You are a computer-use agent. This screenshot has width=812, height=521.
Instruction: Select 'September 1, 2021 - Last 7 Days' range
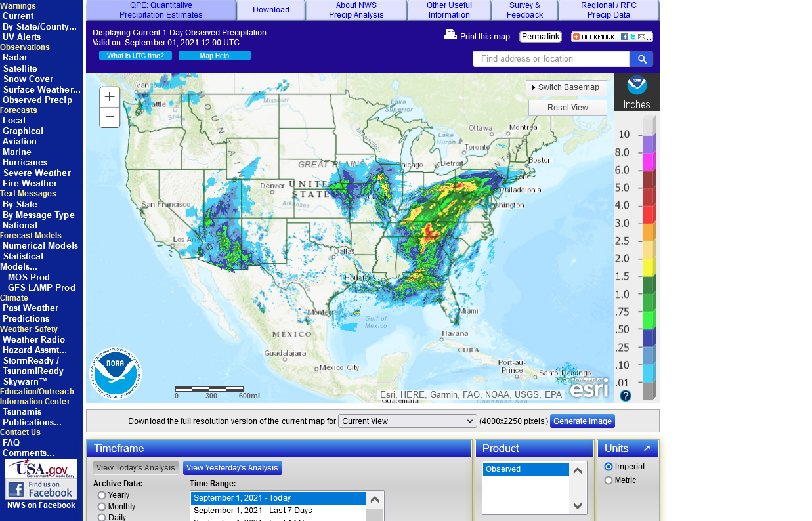click(278, 511)
